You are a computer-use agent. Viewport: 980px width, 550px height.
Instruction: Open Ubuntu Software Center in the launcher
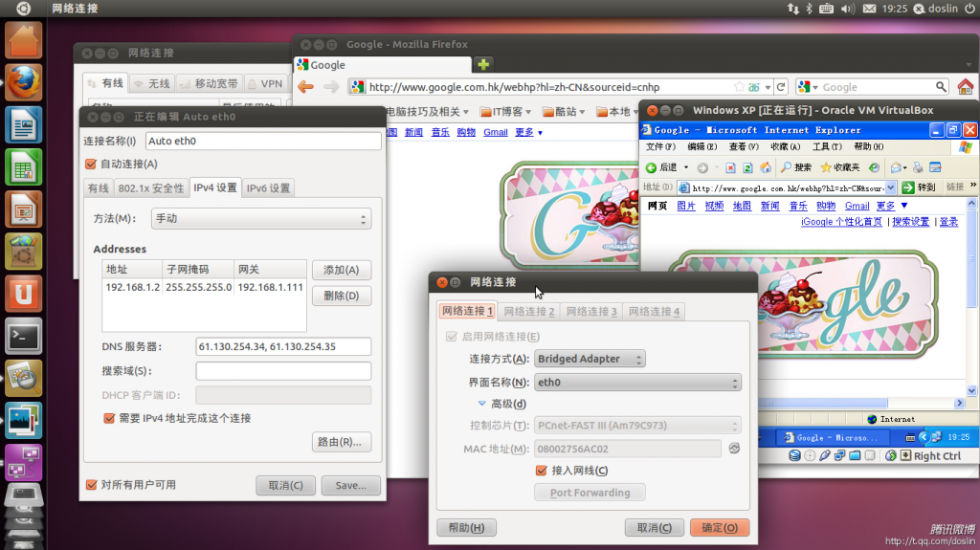(x=24, y=252)
